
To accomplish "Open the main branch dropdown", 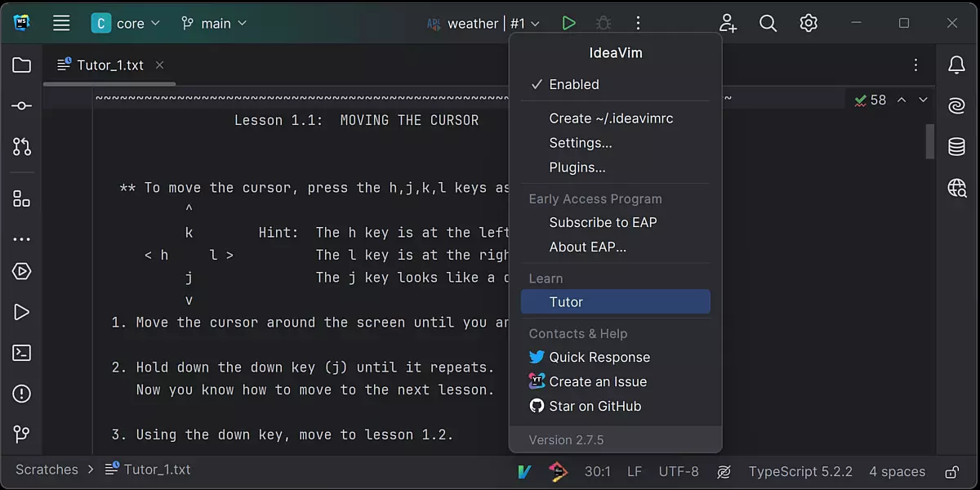I will (214, 24).
